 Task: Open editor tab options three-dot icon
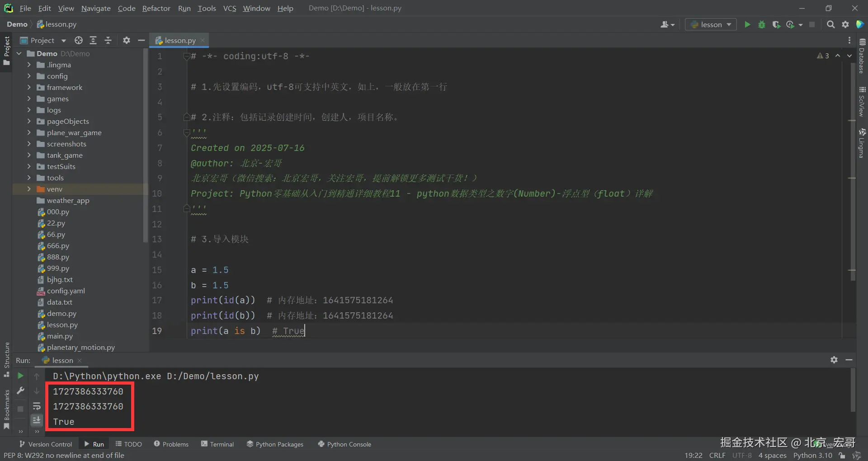pyautogui.click(x=849, y=40)
